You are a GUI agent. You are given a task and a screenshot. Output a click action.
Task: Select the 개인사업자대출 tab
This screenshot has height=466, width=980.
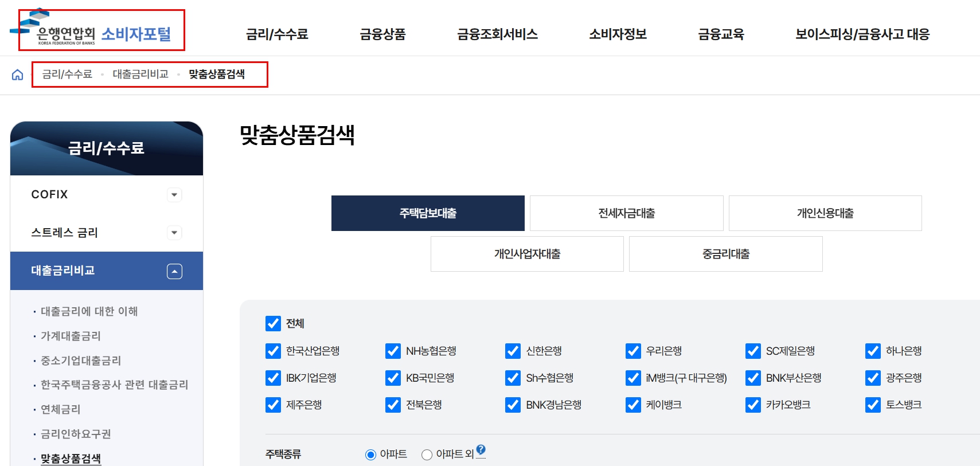point(527,254)
